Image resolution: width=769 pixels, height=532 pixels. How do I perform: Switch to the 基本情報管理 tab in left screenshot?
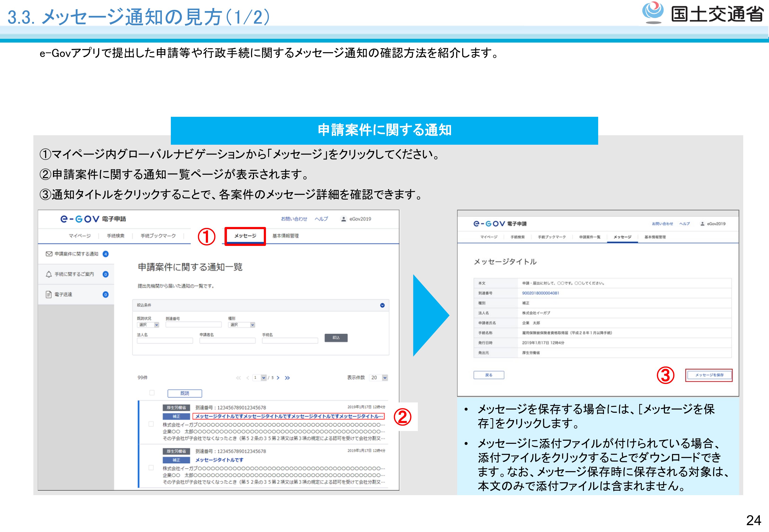coord(285,236)
